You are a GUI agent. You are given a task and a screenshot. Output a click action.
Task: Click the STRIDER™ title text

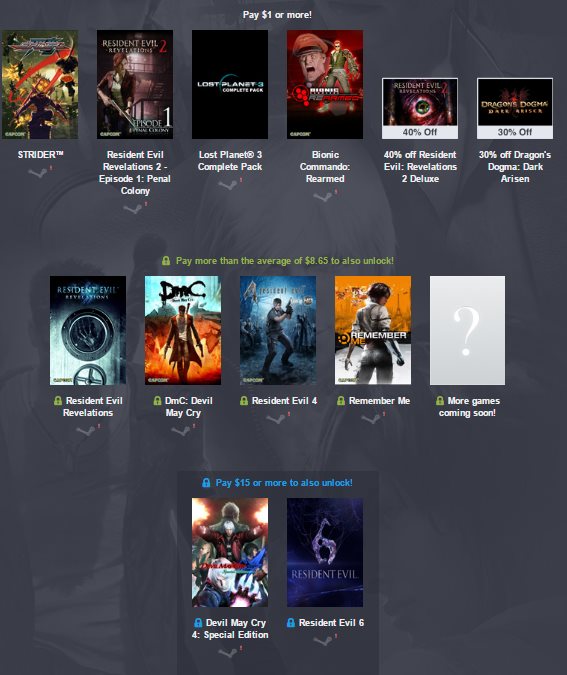(x=40, y=155)
